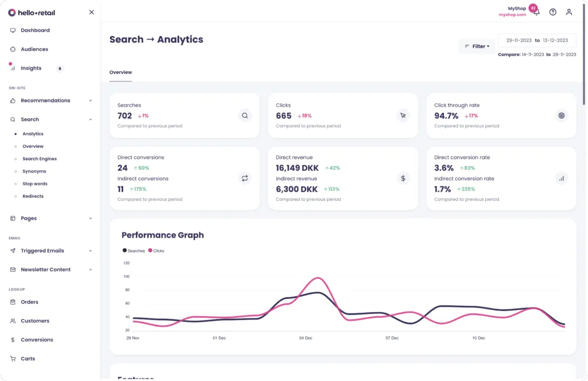The width and height of the screenshot is (588, 381).
Task: Open the Filter dropdown
Action: (476, 46)
